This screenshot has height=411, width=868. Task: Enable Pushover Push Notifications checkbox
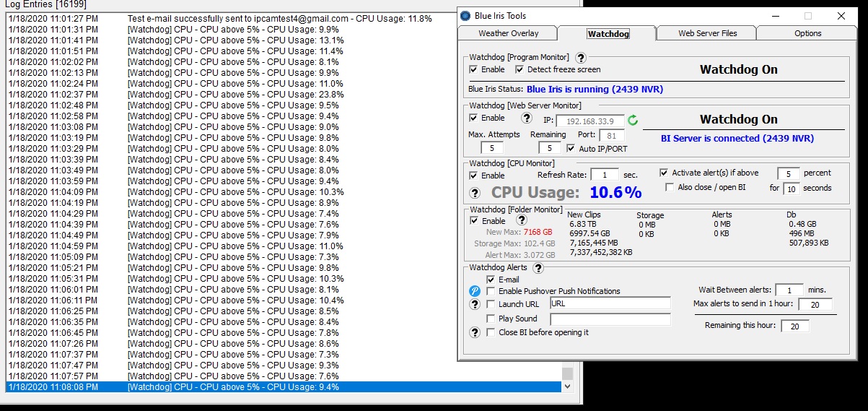tap(491, 291)
